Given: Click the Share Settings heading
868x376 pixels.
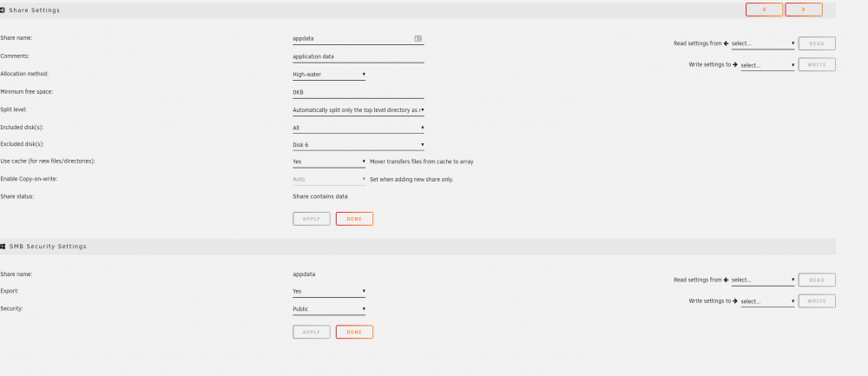Looking at the screenshot, I should (x=35, y=10).
